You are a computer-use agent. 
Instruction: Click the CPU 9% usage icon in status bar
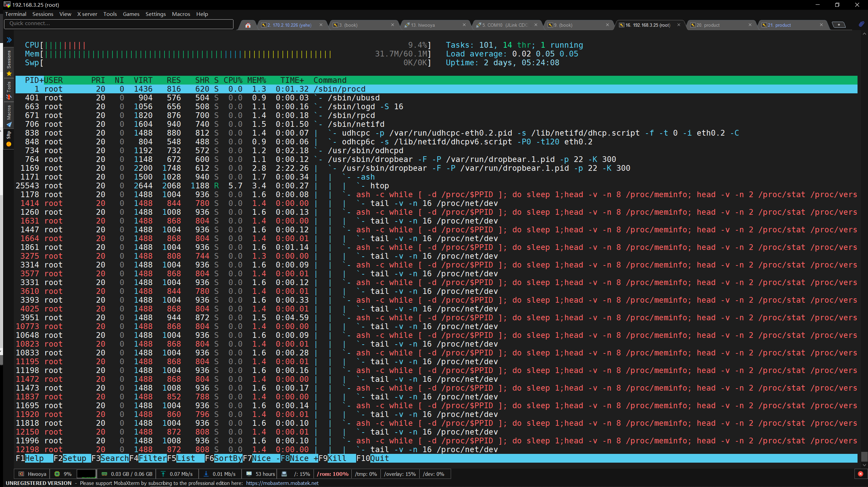tap(57, 474)
